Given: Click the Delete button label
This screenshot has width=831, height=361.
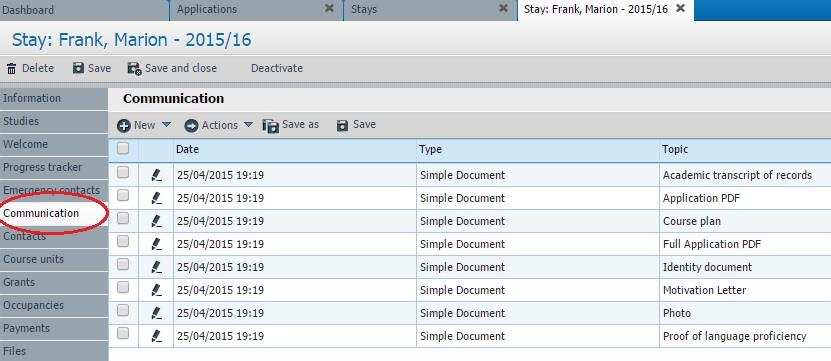Looking at the screenshot, I should (38, 68).
